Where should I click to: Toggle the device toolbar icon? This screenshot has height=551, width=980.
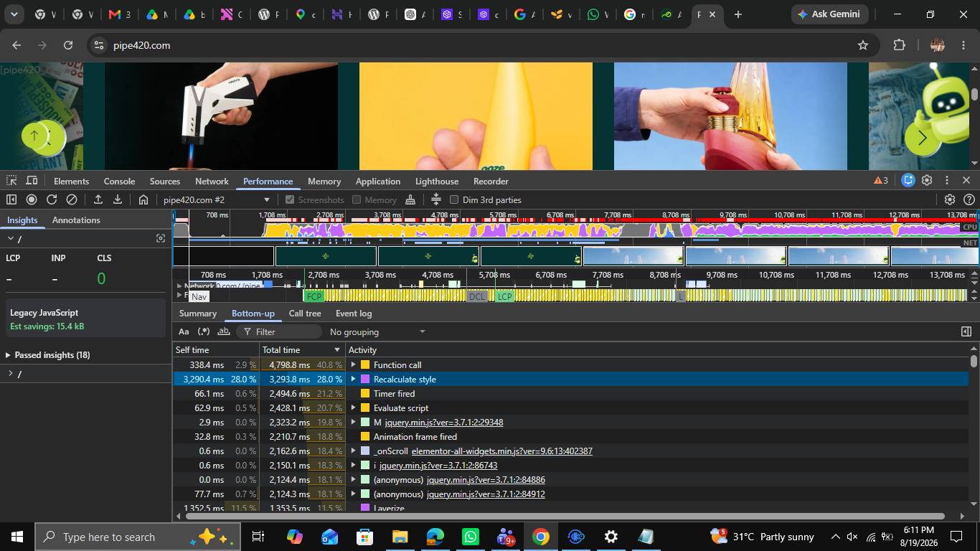32,181
